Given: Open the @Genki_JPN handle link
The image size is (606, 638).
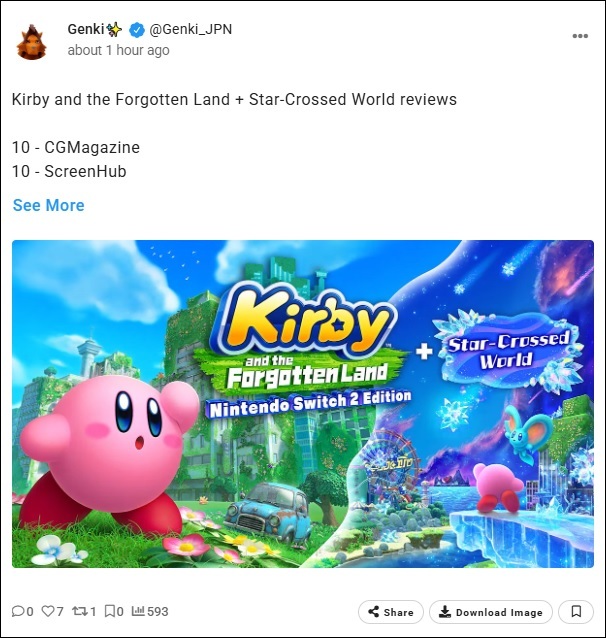Looking at the screenshot, I should click(x=190, y=30).
